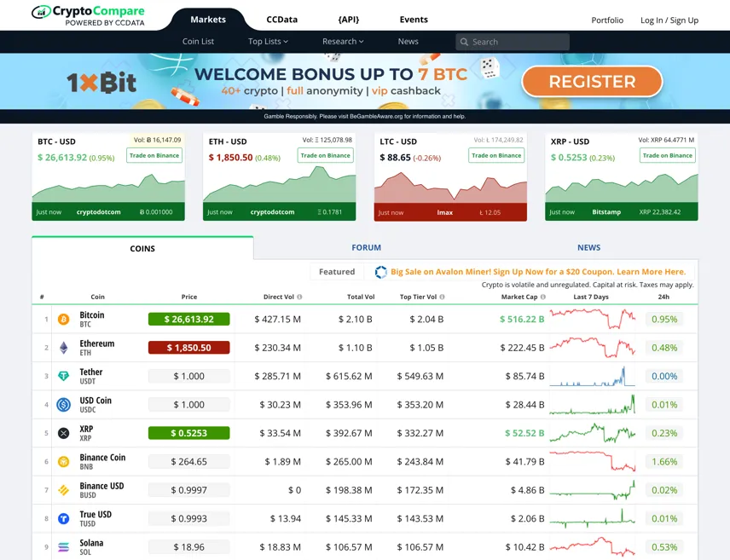The image size is (730, 560).
Task: Click the Tether coin icon
Action: pyautogui.click(x=63, y=376)
